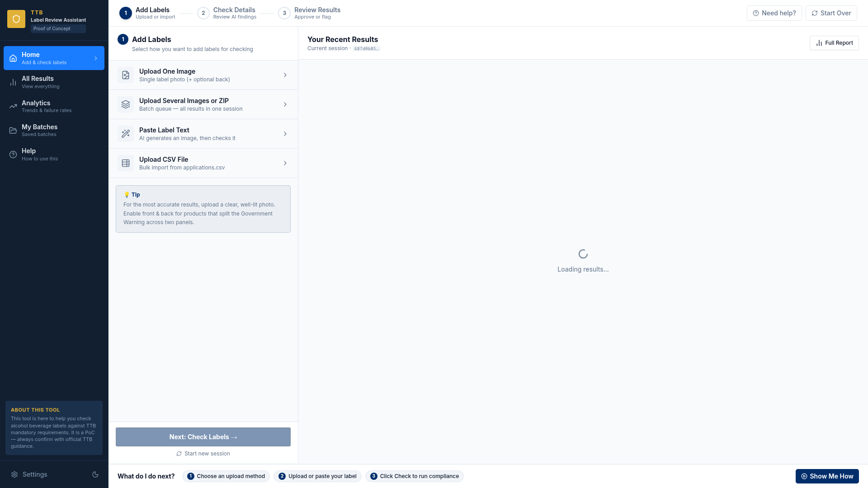The width and height of the screenshot is (868, 488).
Task: Click the Show Me How button
Action: [x=827, y=476]
